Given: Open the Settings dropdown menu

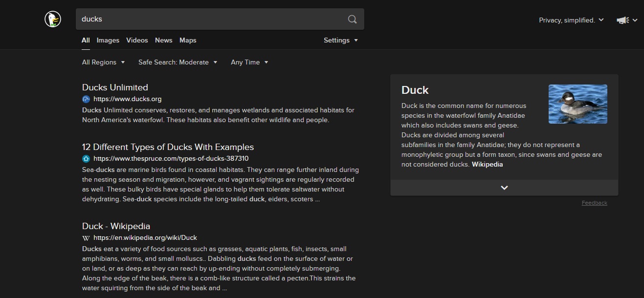Looking at the screenshot, I should [341, 40].
